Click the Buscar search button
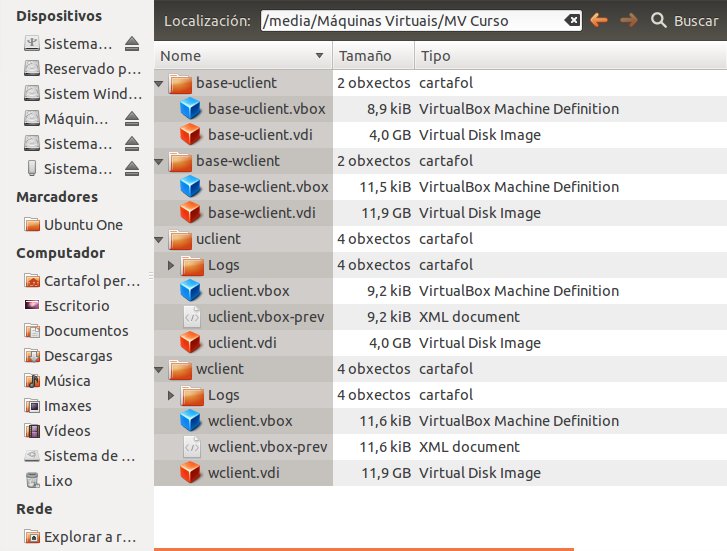727x551 pixels. (x=684, y=21)
